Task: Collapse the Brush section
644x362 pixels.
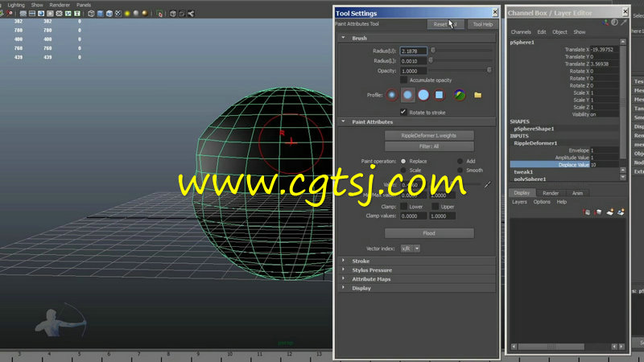Action: [x=344, y=38]
